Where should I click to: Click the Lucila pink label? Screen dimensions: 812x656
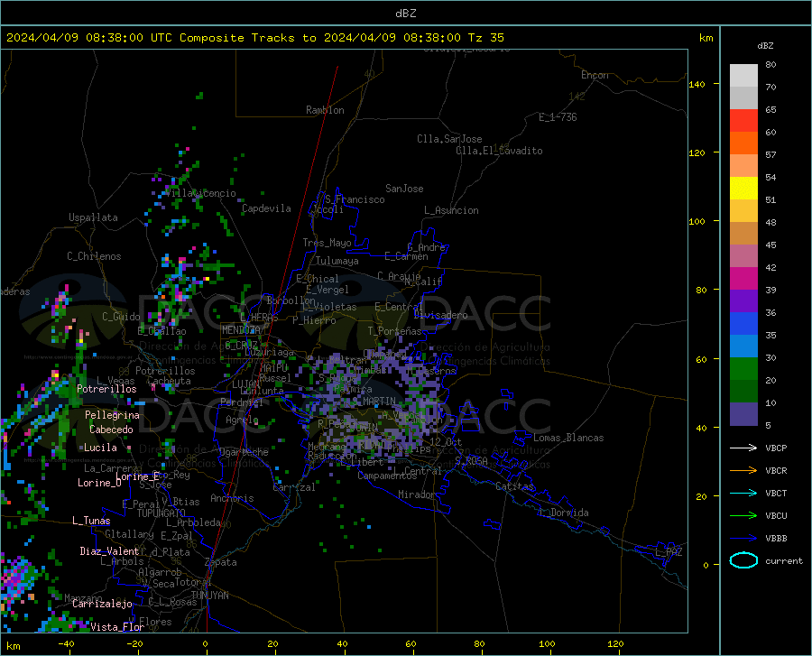click(x=100, y=448)
